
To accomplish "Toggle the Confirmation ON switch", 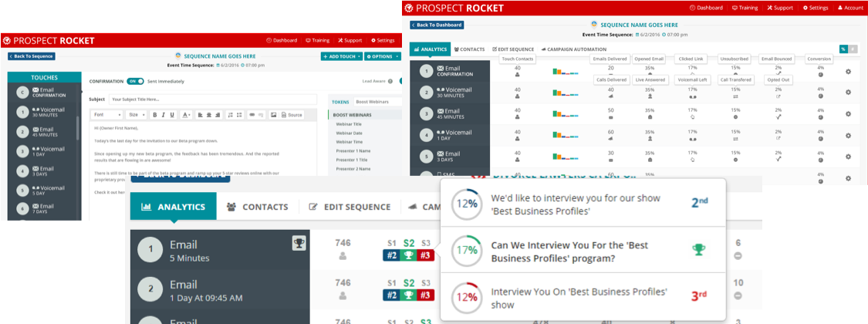I will click(135, 81).
